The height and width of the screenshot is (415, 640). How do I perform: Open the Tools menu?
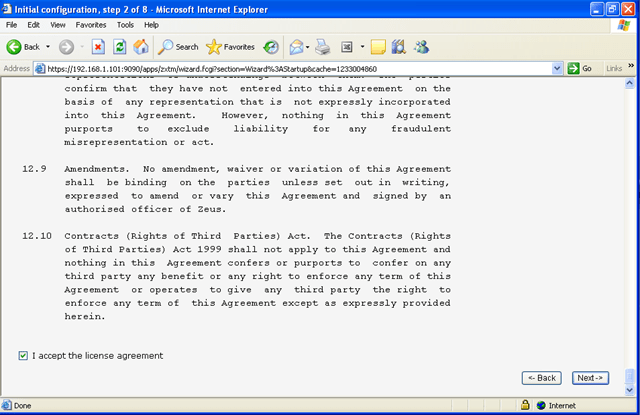[126, 24]
